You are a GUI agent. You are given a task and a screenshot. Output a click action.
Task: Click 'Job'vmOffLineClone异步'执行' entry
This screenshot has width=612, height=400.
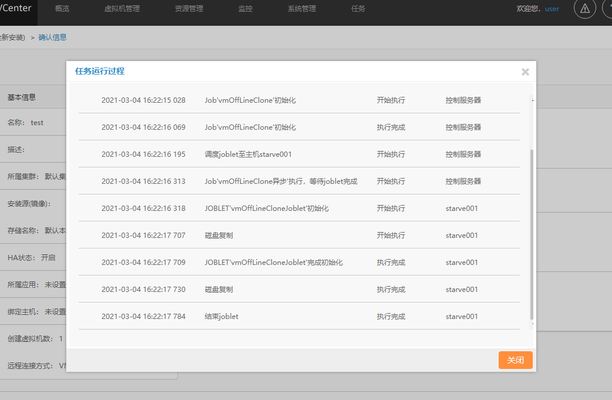pyautogui.click(x=281, y=181)
